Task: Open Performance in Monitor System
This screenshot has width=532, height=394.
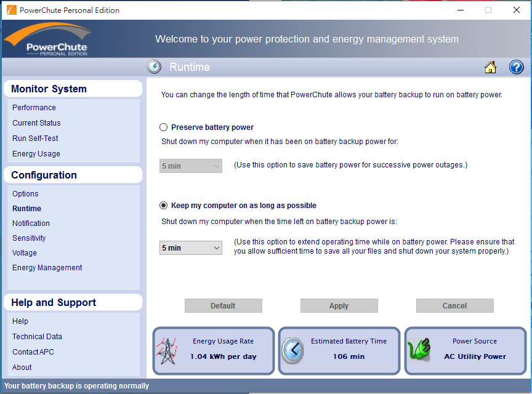Action: click(x=34, y=108)
